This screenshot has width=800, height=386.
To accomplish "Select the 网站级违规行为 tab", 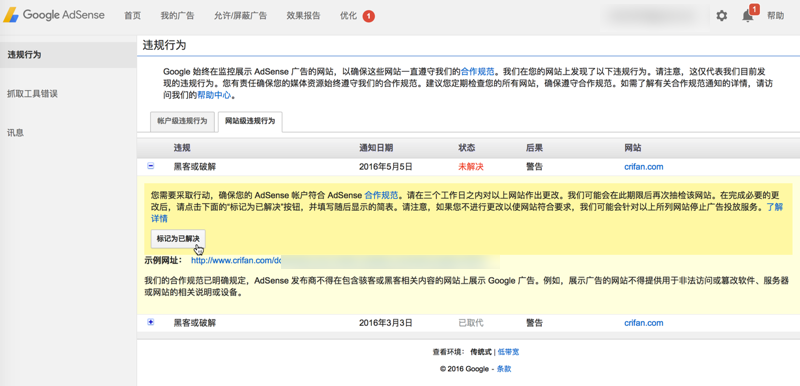I will [x=250, y=121].
